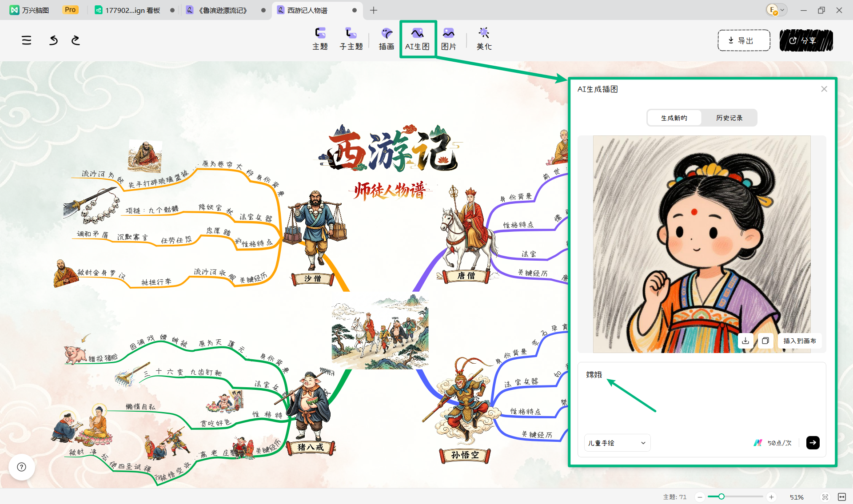Select the 被封金身罗汉 node
Screen dimensions: 853x504
point(101,274)
